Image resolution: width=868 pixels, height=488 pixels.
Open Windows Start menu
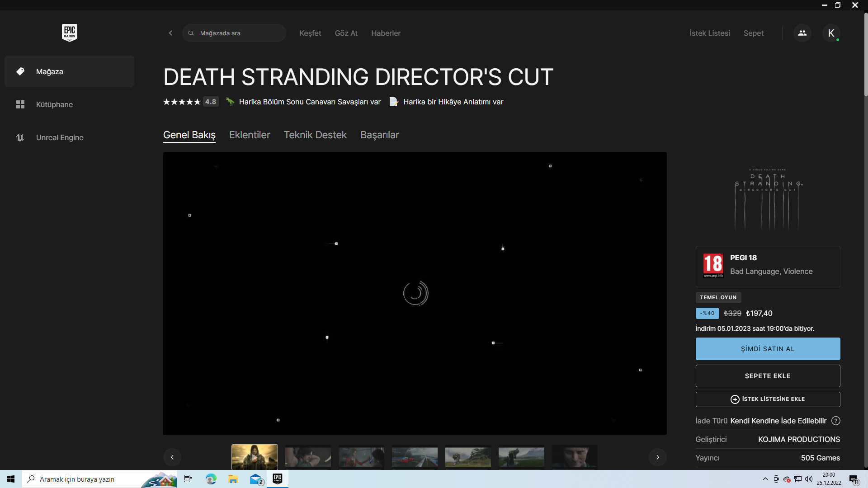[11, 479]
